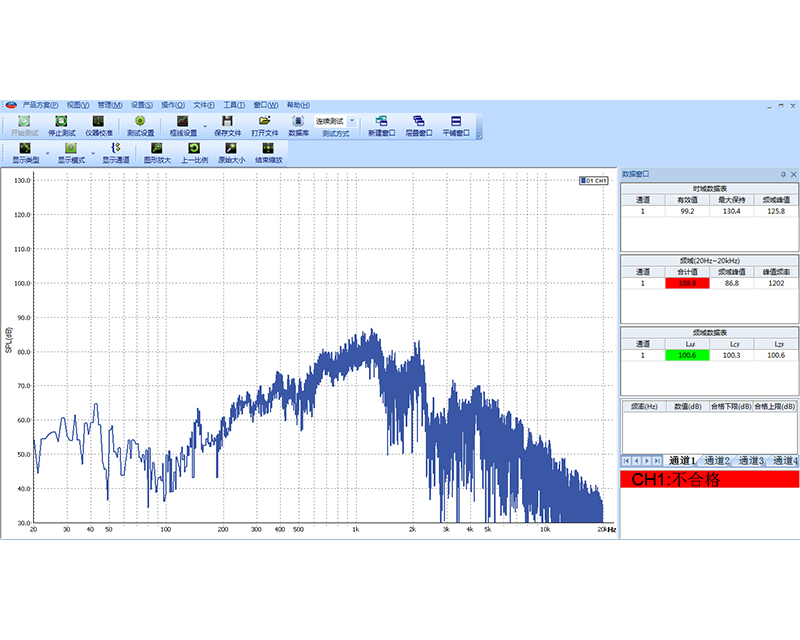
Task: Click the application logo icon
Action: tap(11, 105)
